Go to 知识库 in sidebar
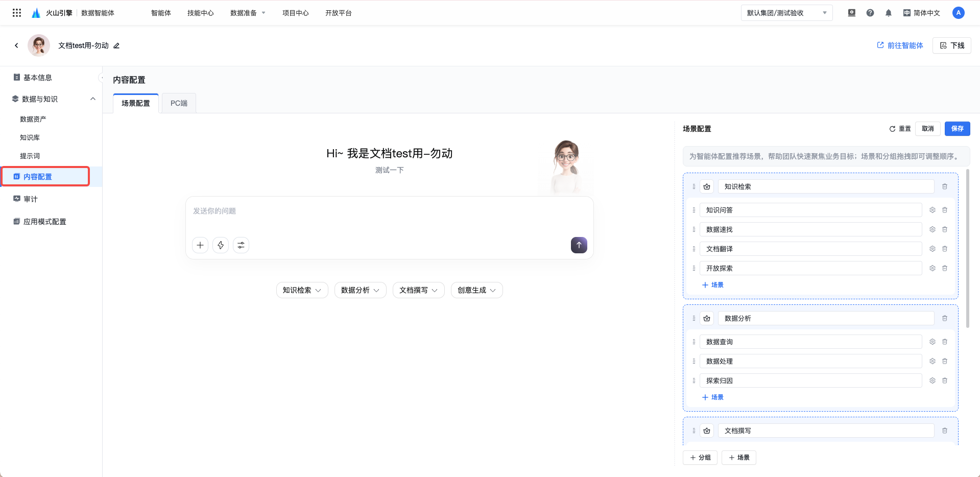This screenshot has width=980, height=477. [x=30, y=137]
